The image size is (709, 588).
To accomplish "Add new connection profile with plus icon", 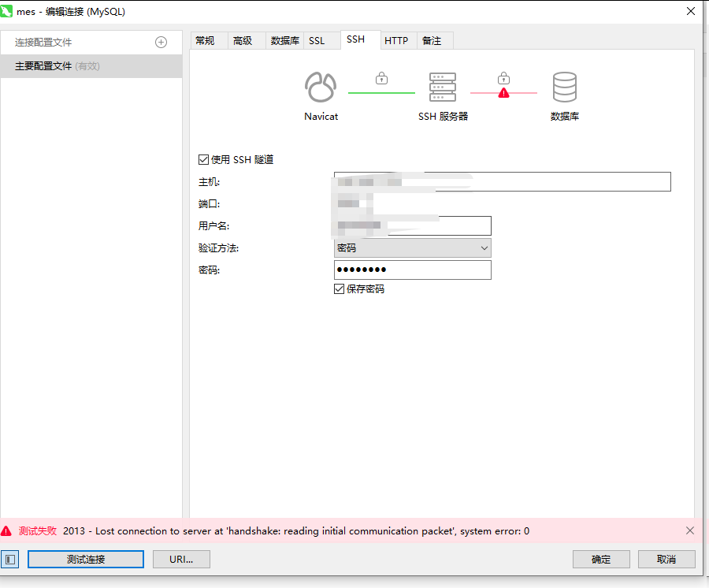I will [x=161, y=42].
